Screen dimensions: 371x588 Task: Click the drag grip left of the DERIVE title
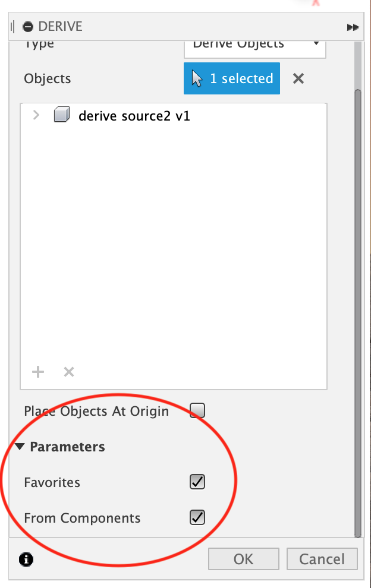(12, 27)
